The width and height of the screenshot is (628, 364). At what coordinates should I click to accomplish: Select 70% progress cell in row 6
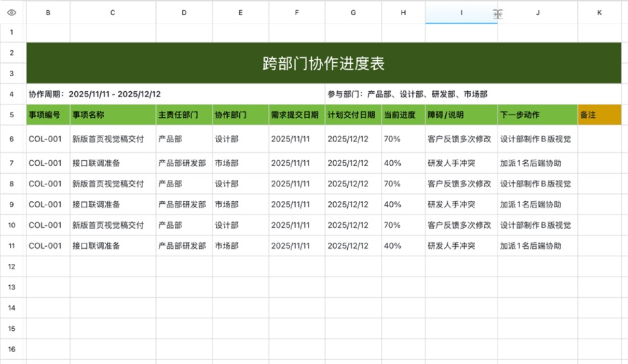403,139
